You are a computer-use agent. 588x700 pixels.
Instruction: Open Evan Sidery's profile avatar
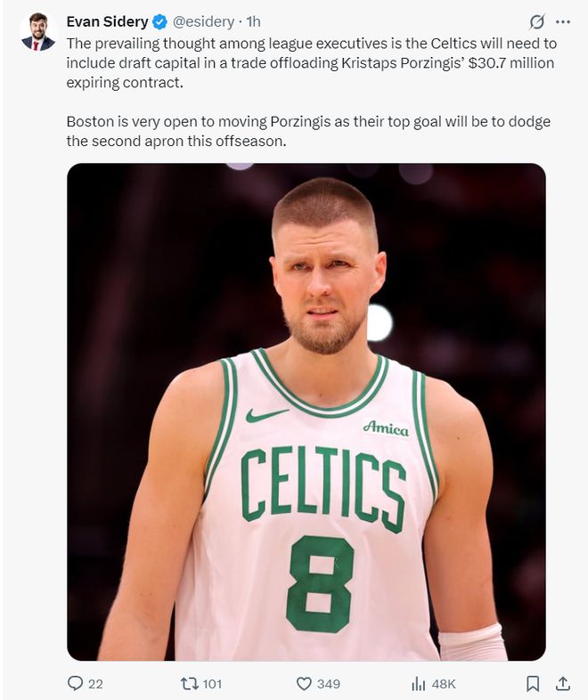(37, 31)
